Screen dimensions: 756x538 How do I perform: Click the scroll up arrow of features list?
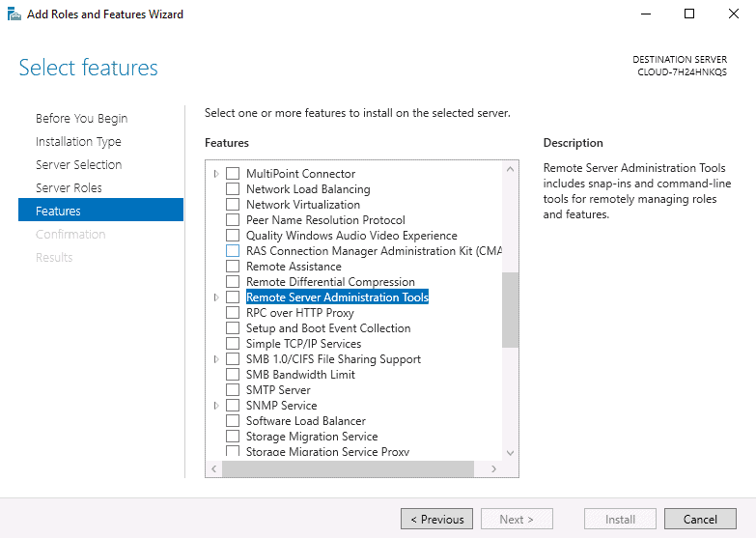tap(510, 169)
